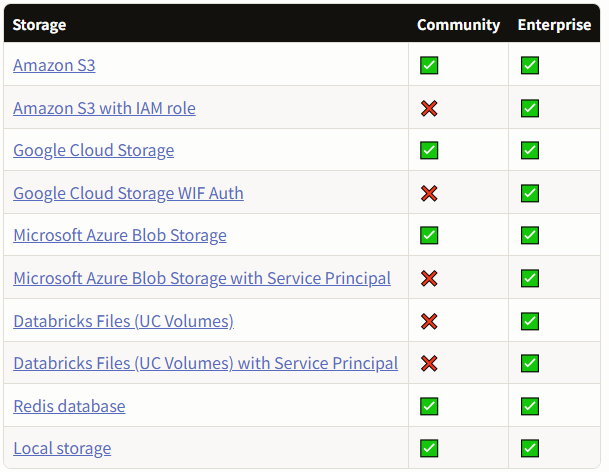Image resolution: width=609 pixels, height=472 pixels.
Task: Open the Google Cloud Storage link
Action: 94,150
